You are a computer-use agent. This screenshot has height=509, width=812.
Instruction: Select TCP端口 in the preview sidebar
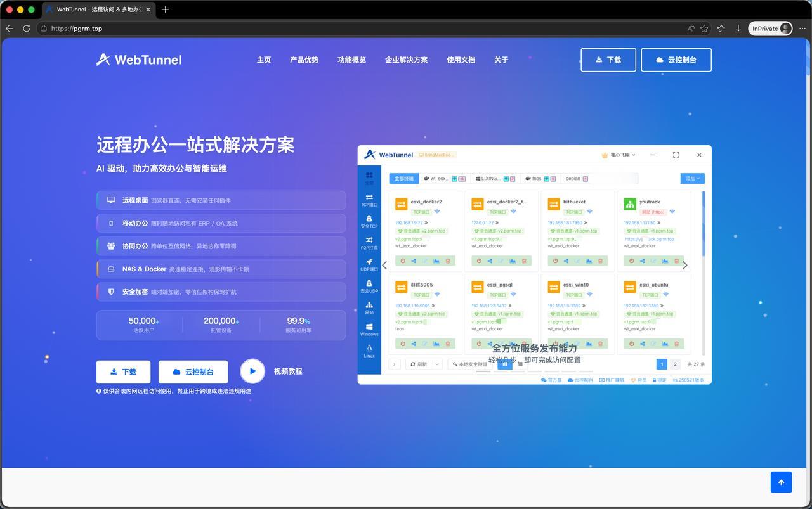click(369, 200)
